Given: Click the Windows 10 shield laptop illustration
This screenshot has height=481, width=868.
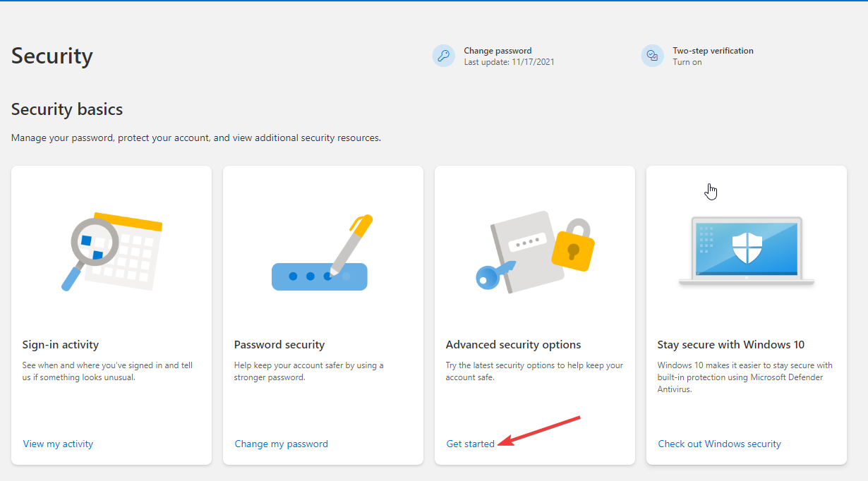Looking at the screenshot, I should [747, 252].
